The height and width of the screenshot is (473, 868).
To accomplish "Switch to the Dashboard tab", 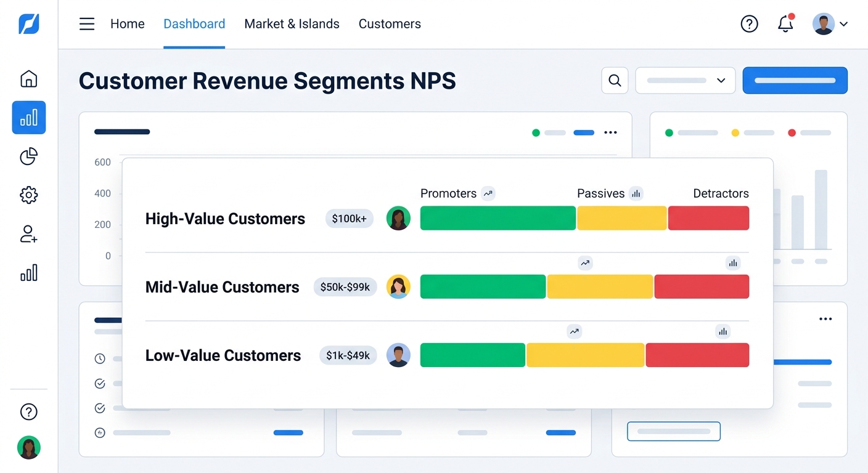I will tap(194, 24).
